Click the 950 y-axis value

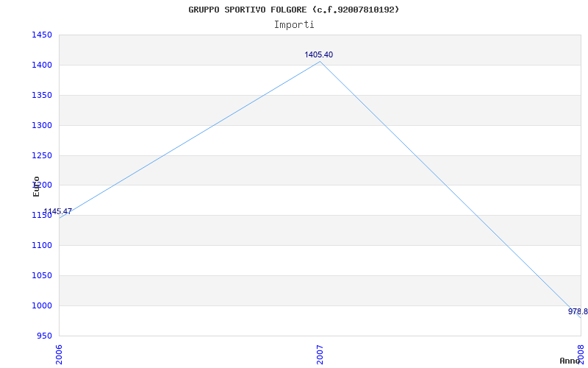pos(44,336)
